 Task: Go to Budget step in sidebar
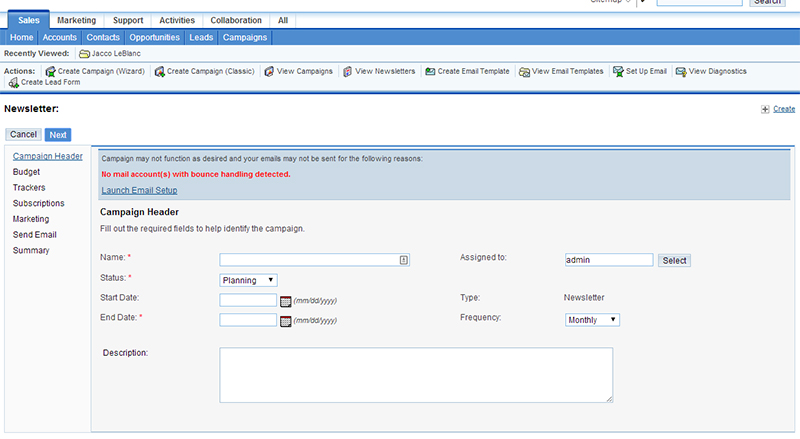click(27, 172)
